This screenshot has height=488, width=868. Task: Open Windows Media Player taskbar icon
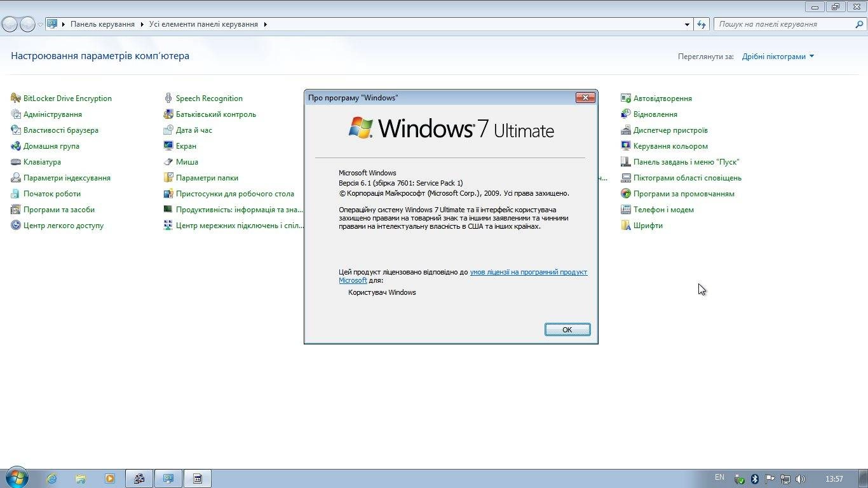pyautogui.click(x=110, y=478)
